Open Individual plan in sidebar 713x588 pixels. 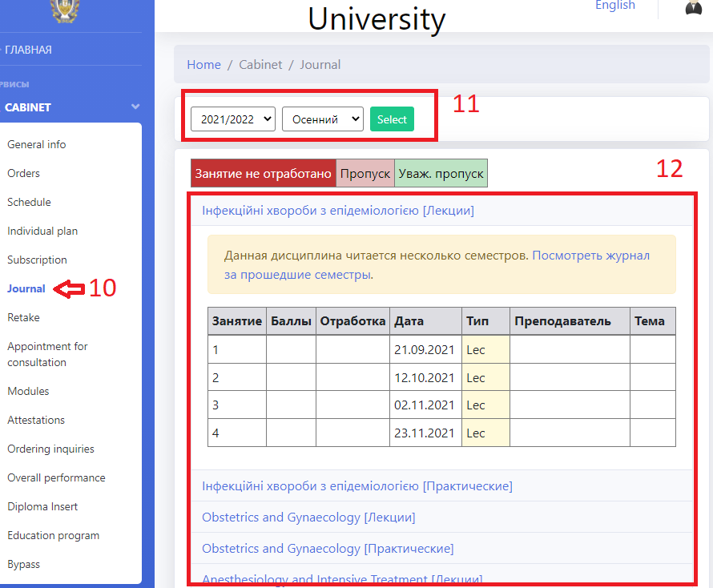(x=42, y=231)
